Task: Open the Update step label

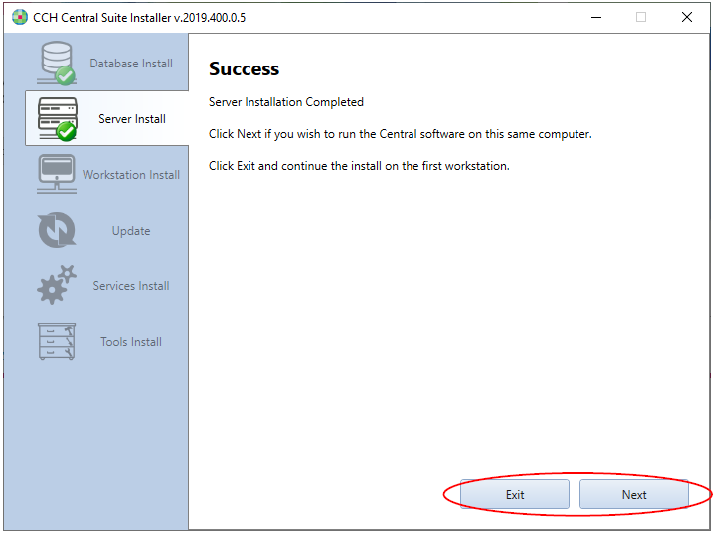Action: click(x=131, y=231)
